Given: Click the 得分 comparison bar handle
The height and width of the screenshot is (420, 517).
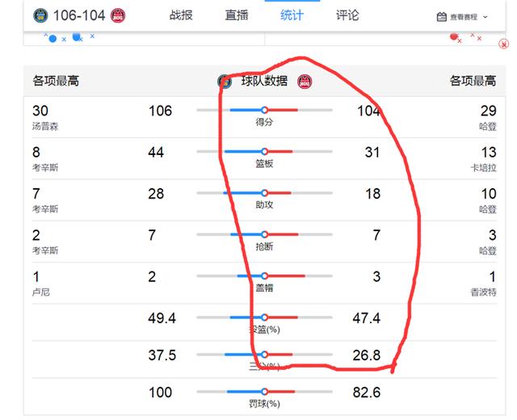Looking at the screenshot, I should pyautogui.click(x=264, y=110).
